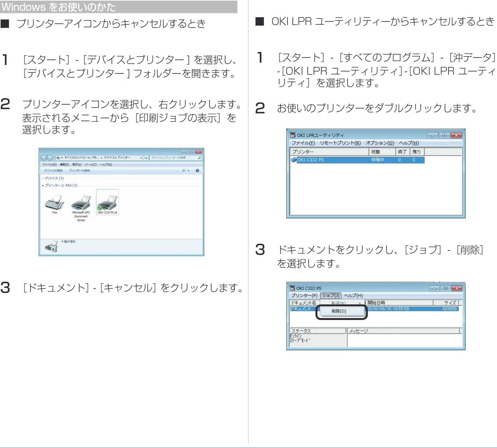
Task: Open ヘルプ(H) menu in Devices and Printers
Action: [x=106, y=165]
